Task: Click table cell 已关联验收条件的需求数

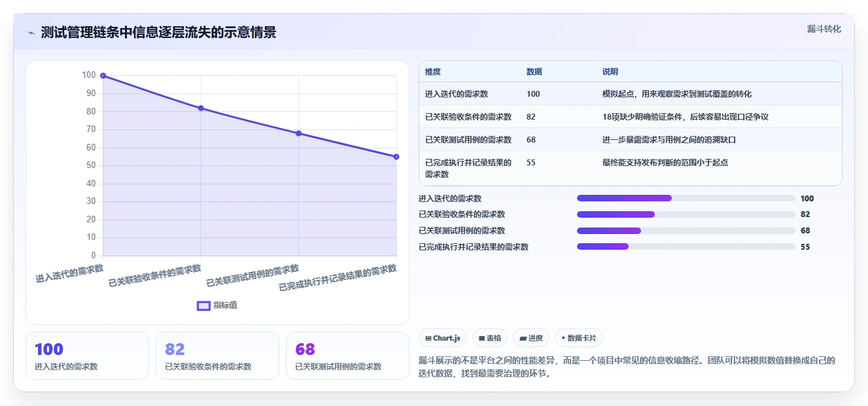Action: 468,117
